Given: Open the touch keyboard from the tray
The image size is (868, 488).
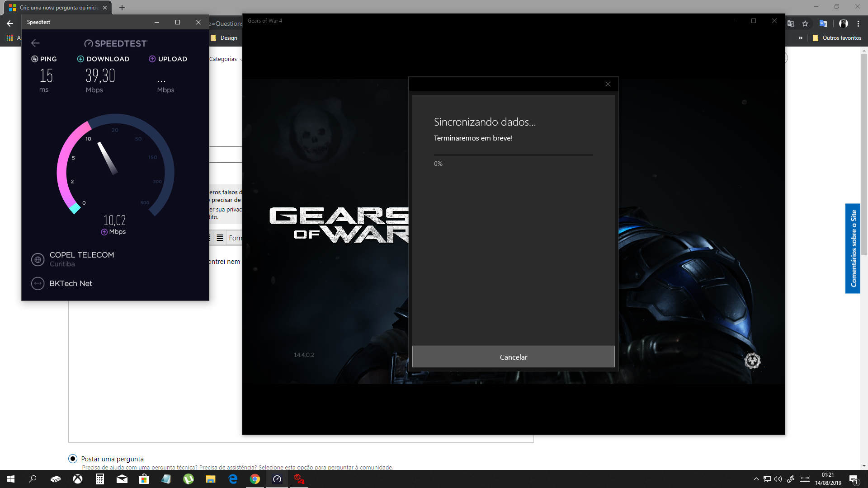Looking at the screenshot, I should [805, 479].
